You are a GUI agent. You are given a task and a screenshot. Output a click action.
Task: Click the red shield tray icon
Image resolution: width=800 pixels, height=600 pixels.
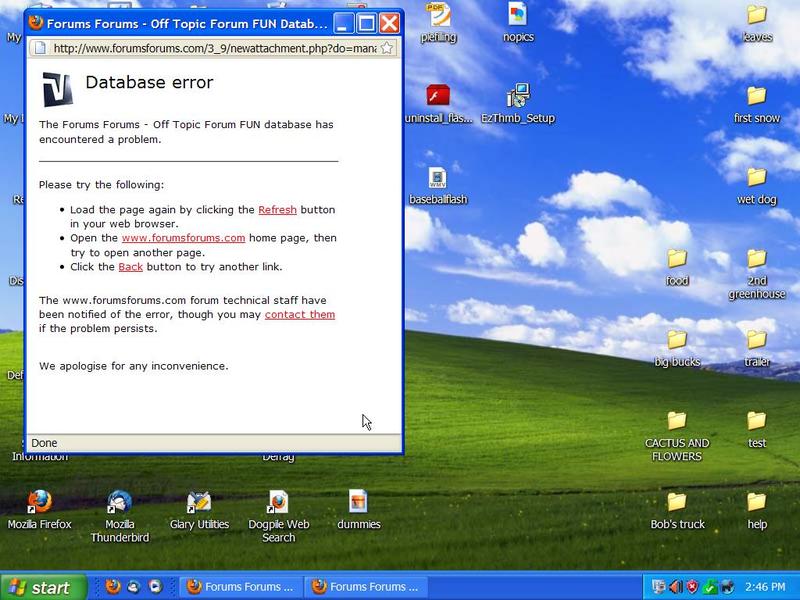(693, 587)
